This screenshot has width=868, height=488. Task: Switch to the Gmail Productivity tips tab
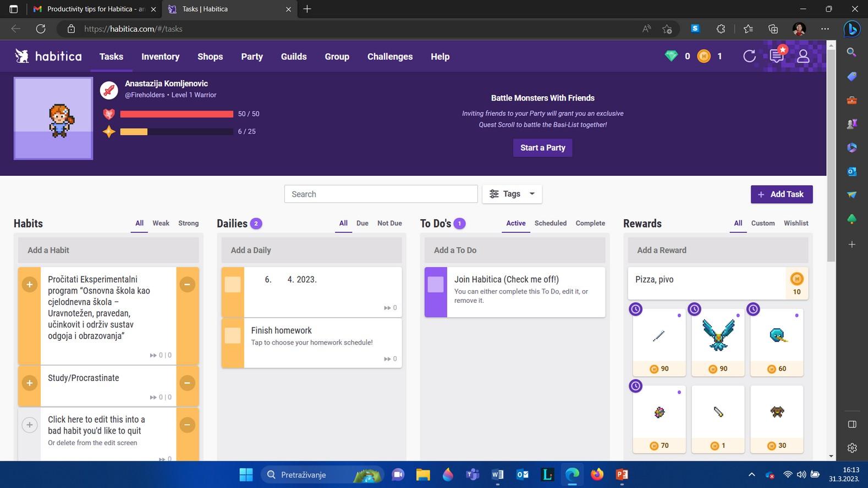click(x=94, y=9)
